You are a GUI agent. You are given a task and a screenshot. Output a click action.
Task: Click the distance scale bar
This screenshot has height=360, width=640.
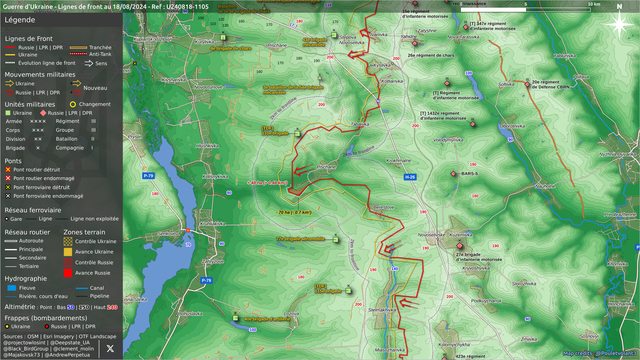[x=526, y=9]
